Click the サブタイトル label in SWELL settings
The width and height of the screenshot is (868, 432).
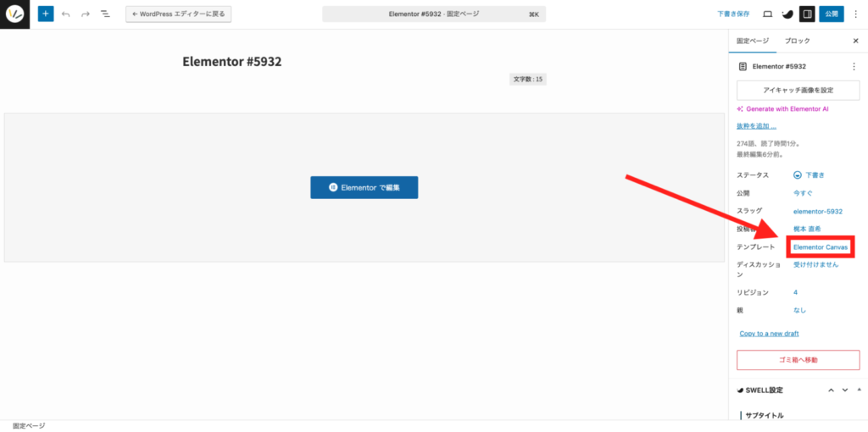pos(764,415)
